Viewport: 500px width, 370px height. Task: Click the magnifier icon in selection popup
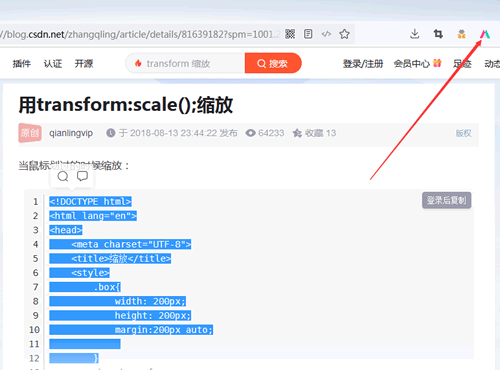click(63, 176)
